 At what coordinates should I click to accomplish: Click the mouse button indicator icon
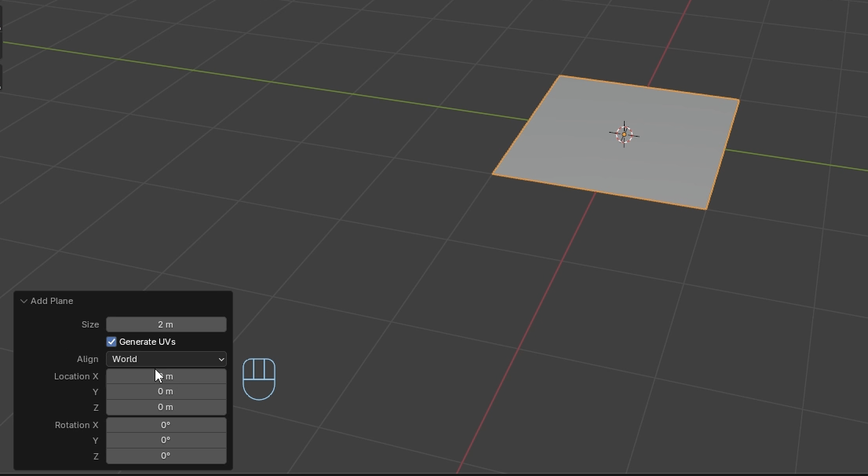coord(259,379)
